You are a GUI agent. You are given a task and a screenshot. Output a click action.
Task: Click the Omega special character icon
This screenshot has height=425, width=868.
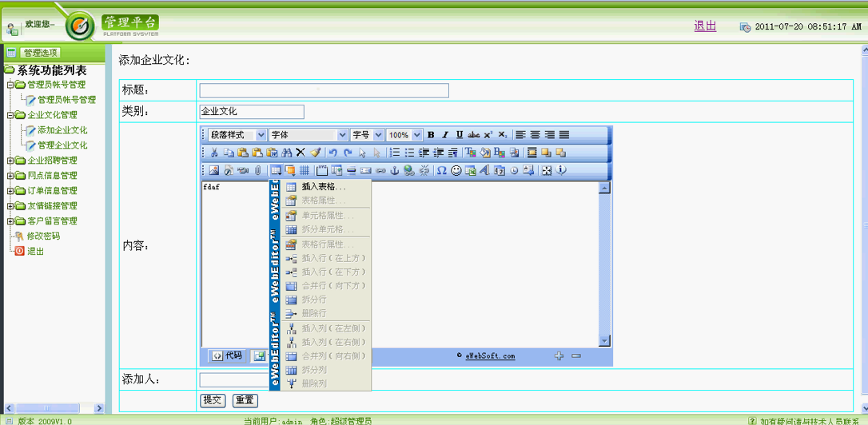(441, 170)
